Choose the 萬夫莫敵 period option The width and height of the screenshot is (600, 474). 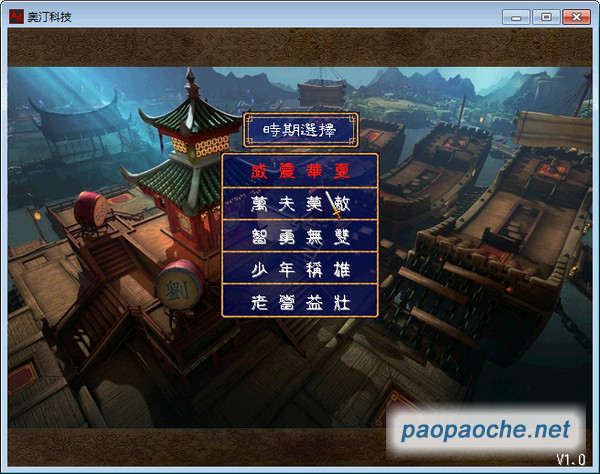pyautogui.click(x=300, y=204)
